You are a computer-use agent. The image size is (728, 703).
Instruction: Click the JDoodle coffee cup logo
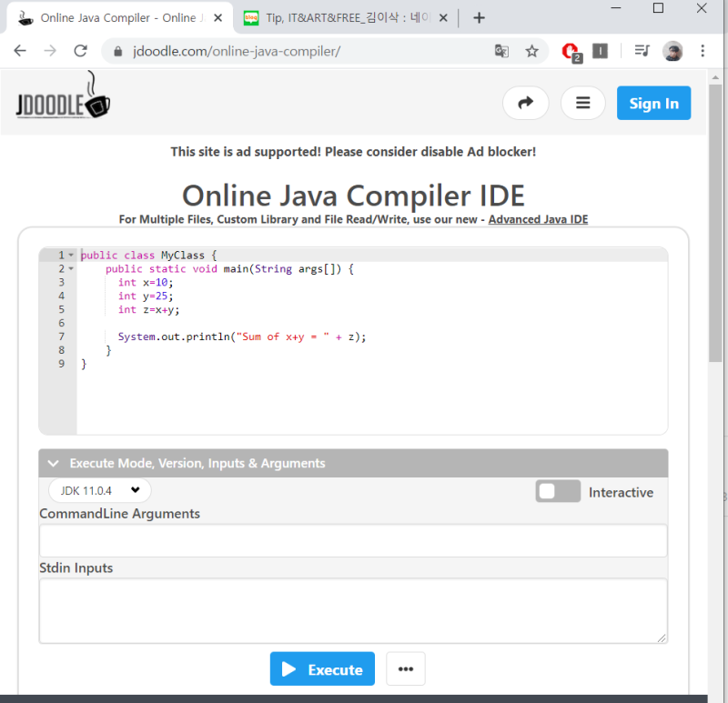tap(63, 95)
